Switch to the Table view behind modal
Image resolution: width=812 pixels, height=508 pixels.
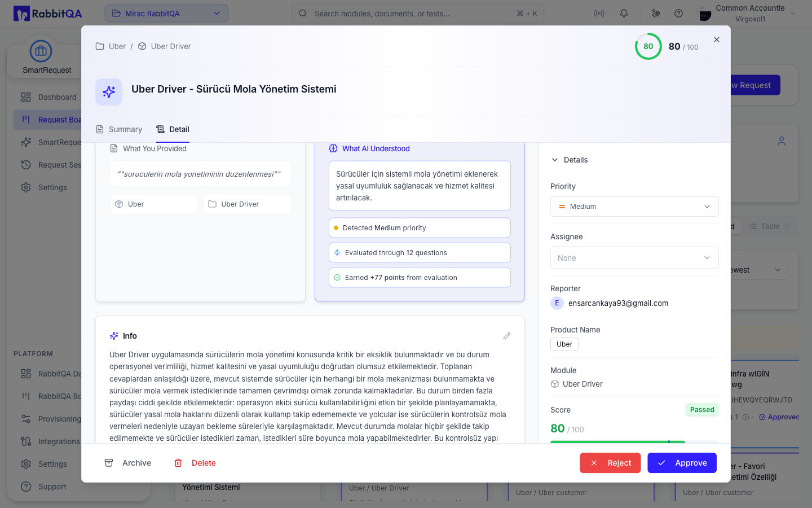pyautogui.click(x=769, y=226)
